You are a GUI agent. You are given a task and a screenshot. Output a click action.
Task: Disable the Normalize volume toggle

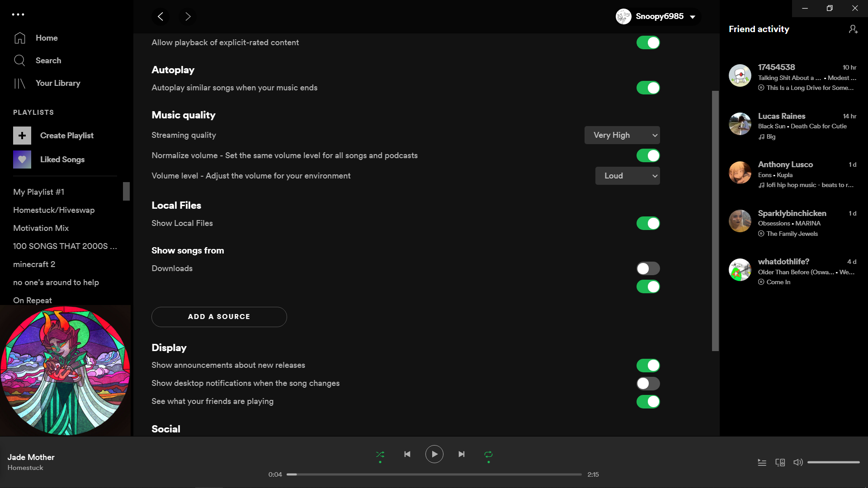click(648, 155)
